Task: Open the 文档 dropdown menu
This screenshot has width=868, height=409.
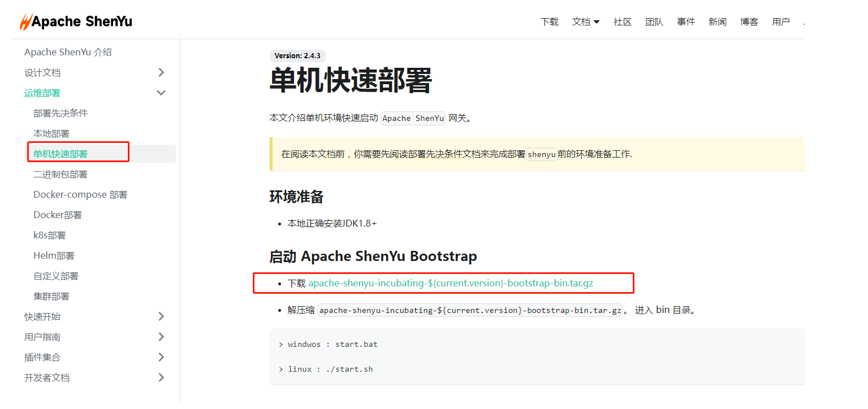Action: click(x=586, y=22)
